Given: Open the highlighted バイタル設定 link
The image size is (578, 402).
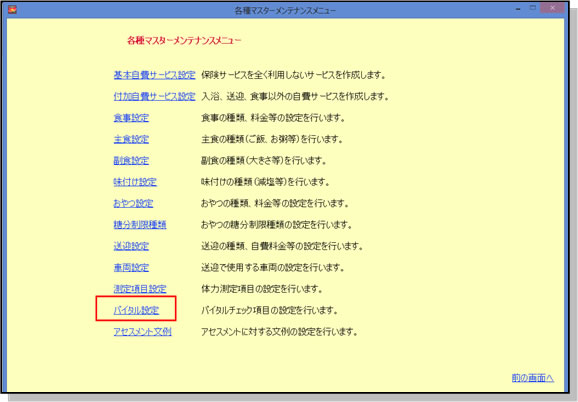Looking at the screenshot, I should [136, 310].
